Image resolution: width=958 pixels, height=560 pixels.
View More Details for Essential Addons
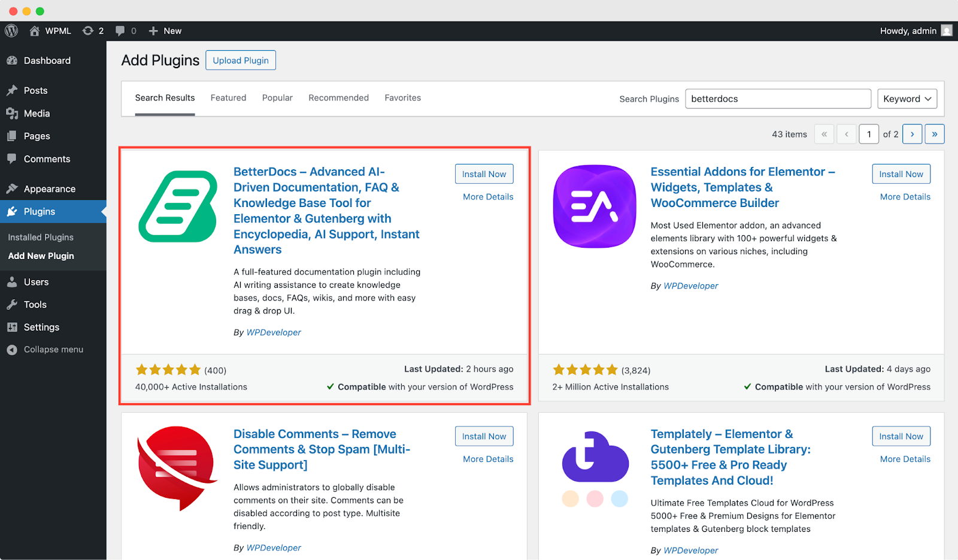(x=905, y=197)
